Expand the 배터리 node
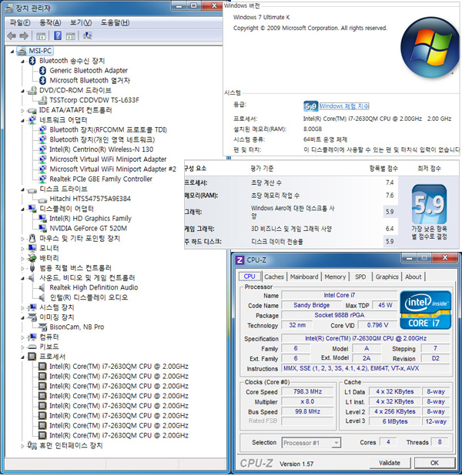Viewport: 462px width, 476px height. [x=22, y=259]
